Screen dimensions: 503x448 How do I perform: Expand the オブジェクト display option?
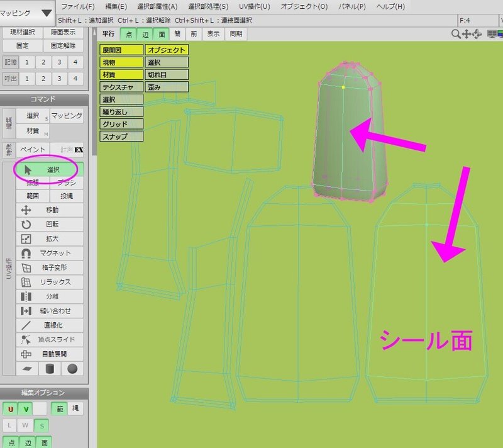[x=167, y=50]
